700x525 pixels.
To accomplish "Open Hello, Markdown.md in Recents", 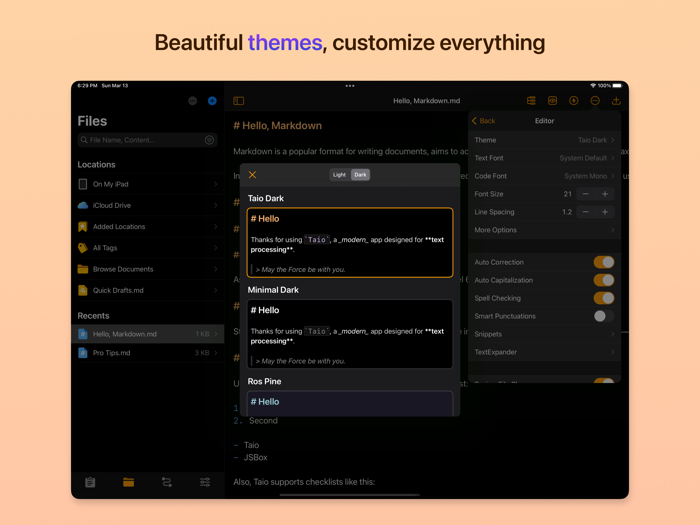I will tap(148, 334).
